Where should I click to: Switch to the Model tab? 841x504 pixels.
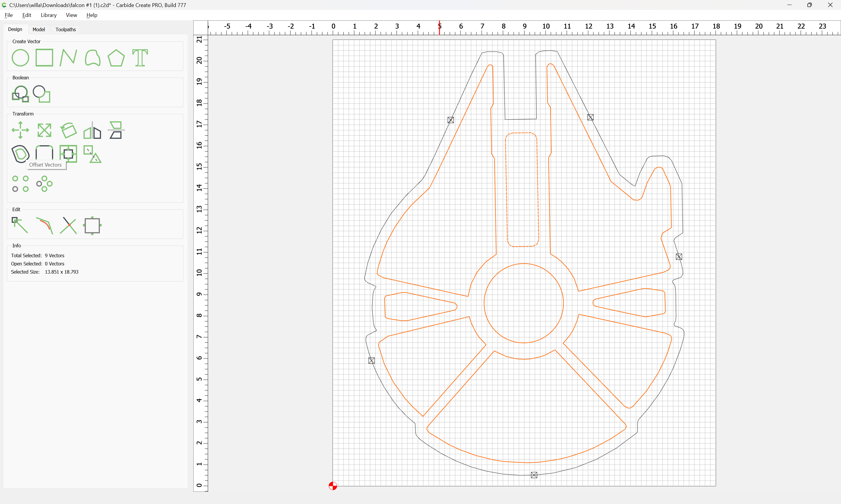pos(39,29)
